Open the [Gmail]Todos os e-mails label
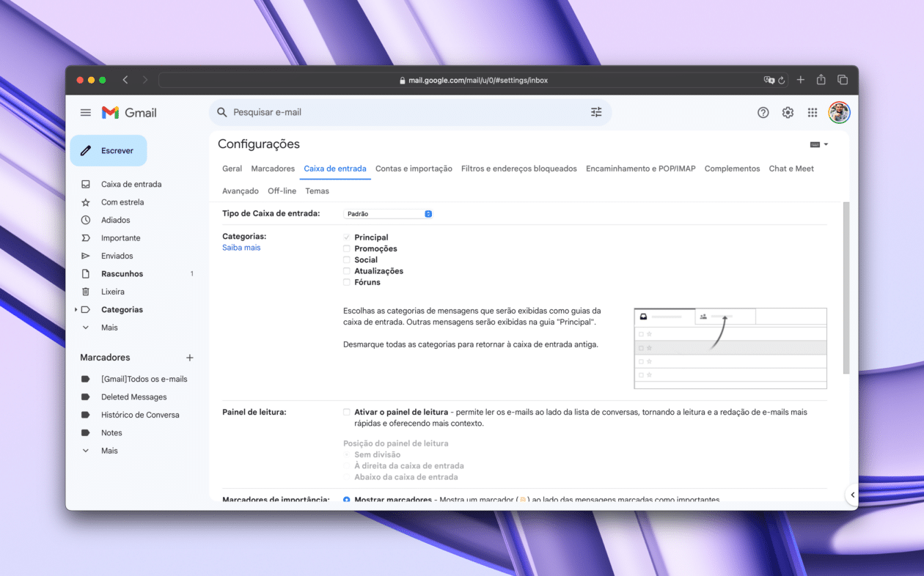The height and width of the screenshot is (576, 924). (144, 380)
